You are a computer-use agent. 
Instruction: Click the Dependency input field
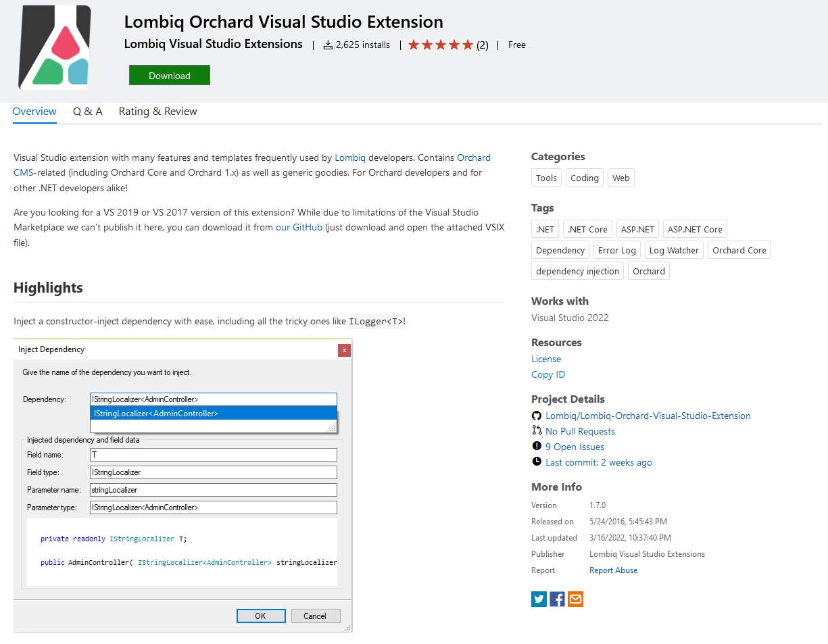pyautogui.click(x=214, y=399)
